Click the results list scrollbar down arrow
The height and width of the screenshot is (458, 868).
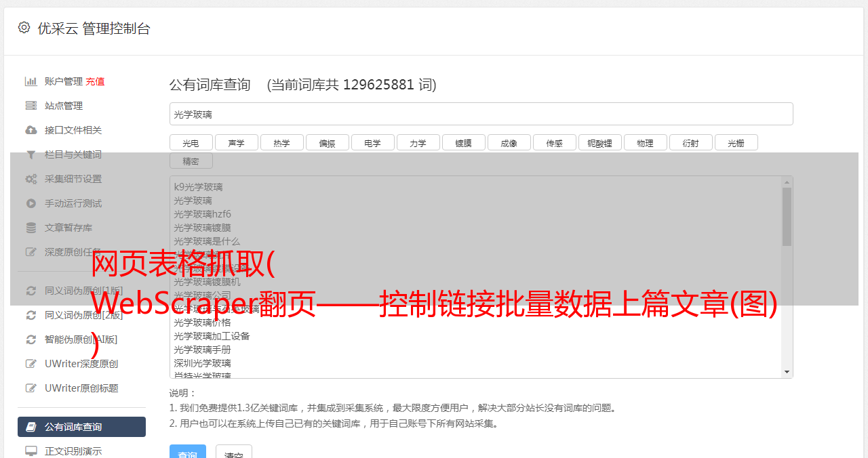click(787, 372)
